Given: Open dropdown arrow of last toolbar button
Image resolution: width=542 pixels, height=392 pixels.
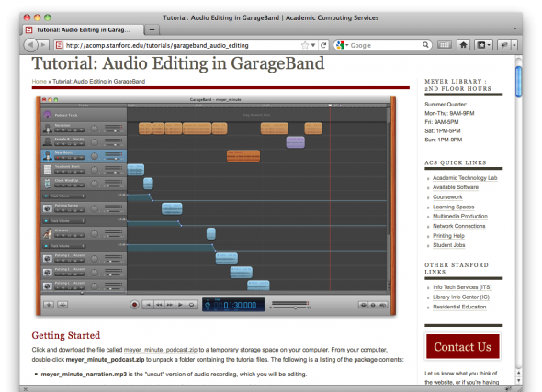Looking at the screenshot, I should pyautogui.click(x=514, y=45).
